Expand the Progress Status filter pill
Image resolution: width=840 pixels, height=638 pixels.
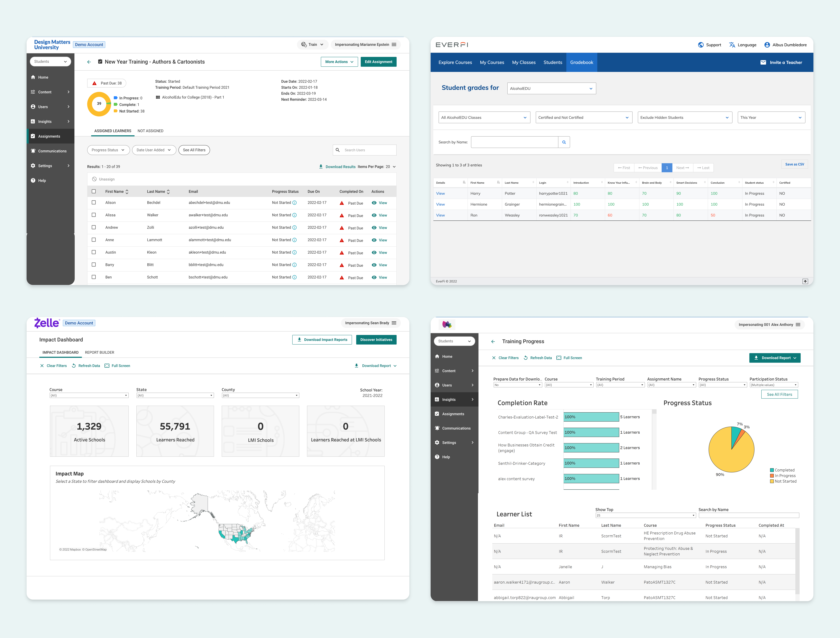tap(108, 150)
